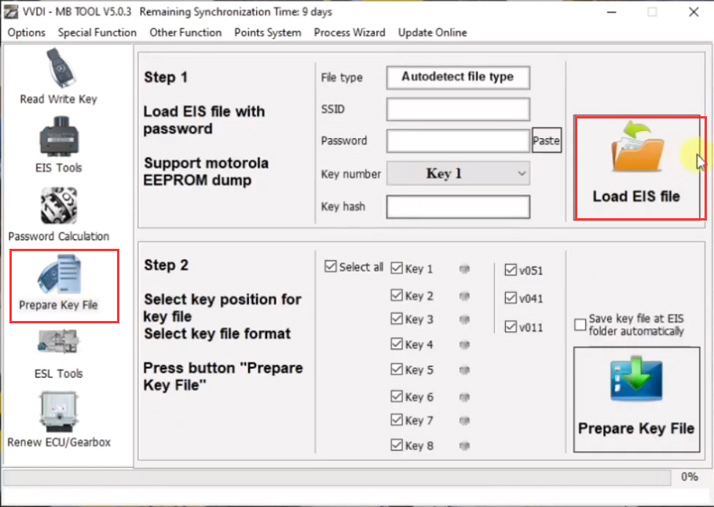Click the Support motorola EEPROM dump text
Image resolution: width=714 pixels, height=507 pixels.
[206, 172]
